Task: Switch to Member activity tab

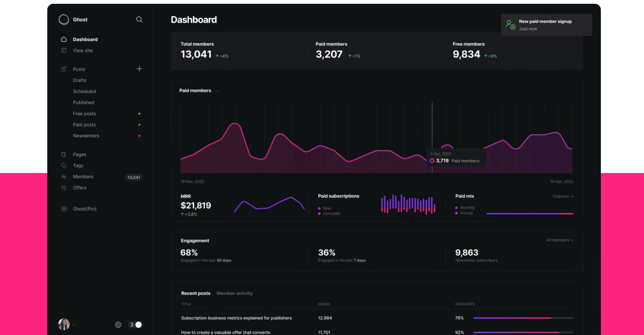Action: 235,293
